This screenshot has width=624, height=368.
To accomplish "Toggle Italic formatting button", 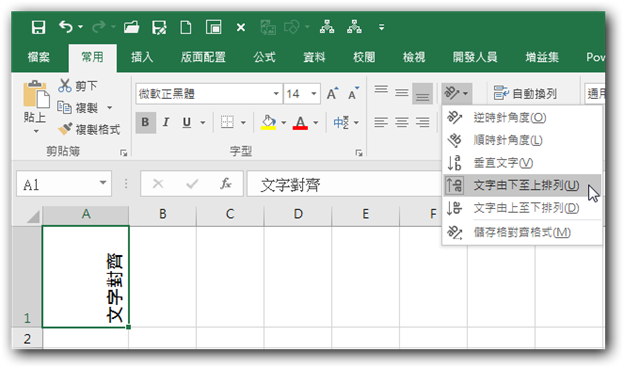I will tap(166, 122).
